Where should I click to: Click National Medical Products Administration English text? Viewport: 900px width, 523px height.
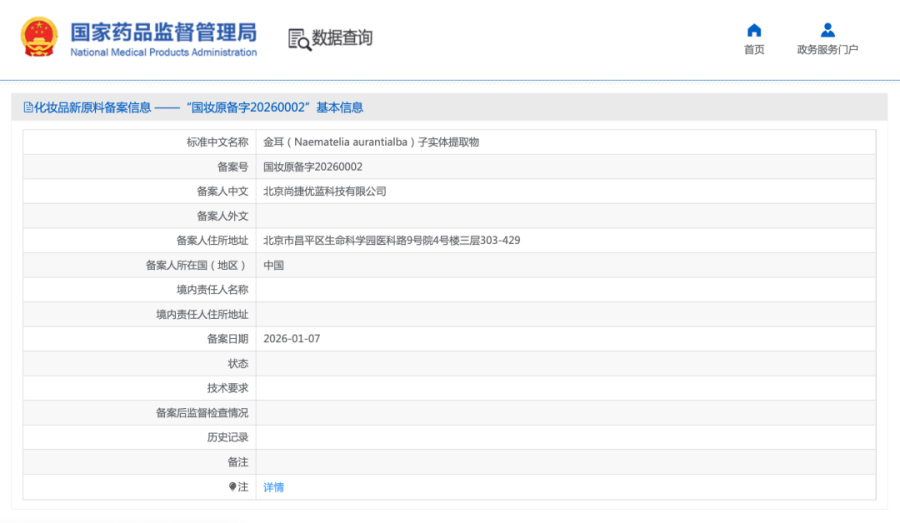pyautogui.click(x=163, y=53)
